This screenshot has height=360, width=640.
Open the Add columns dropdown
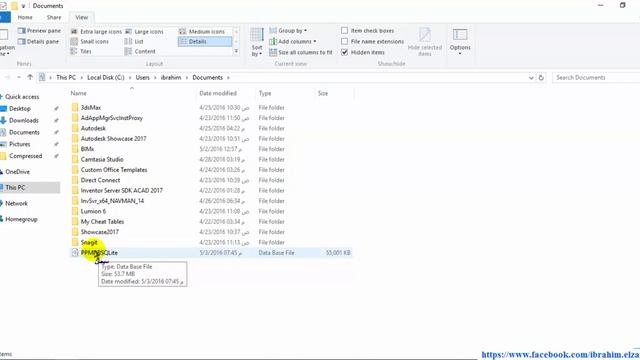pos(293,42)
